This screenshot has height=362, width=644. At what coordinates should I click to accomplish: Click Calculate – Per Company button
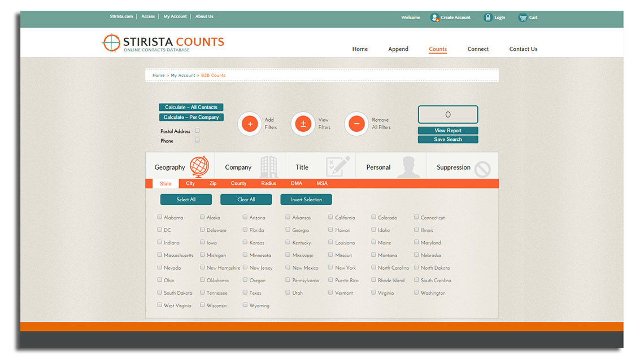click(191, 117)
